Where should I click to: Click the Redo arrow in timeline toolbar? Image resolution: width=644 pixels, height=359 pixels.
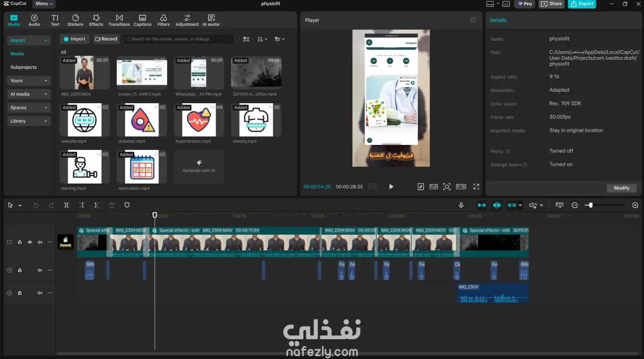coord(51,205)
